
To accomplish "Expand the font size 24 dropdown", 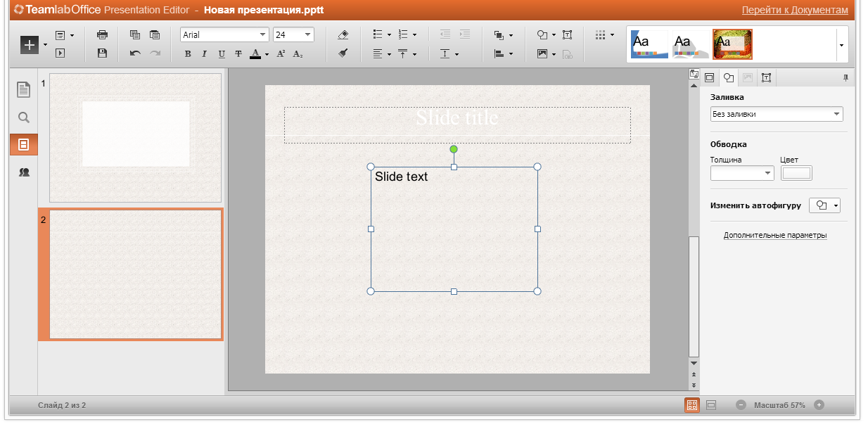I will point(307,34).
